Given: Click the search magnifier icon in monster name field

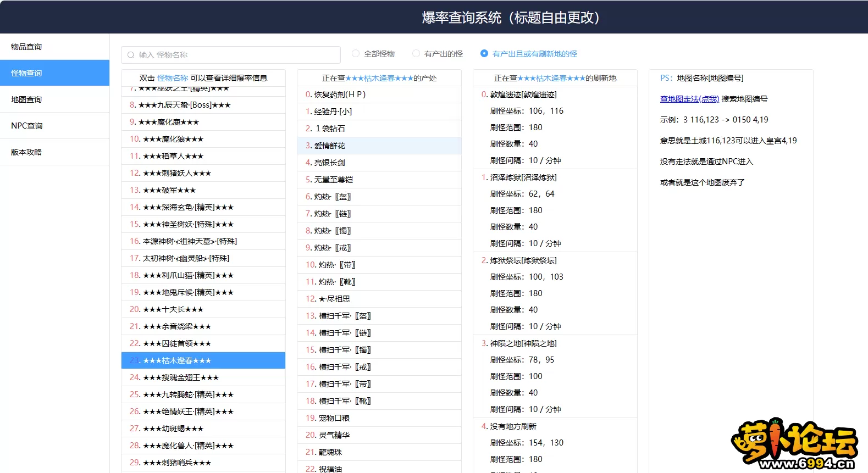Looking at the screenshot, I should tap(131, 55).
